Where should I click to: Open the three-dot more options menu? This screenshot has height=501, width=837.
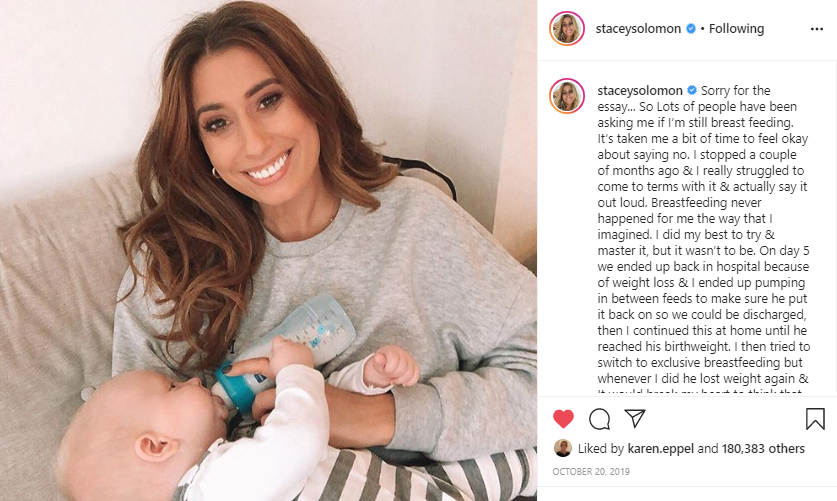coord(817,29)
